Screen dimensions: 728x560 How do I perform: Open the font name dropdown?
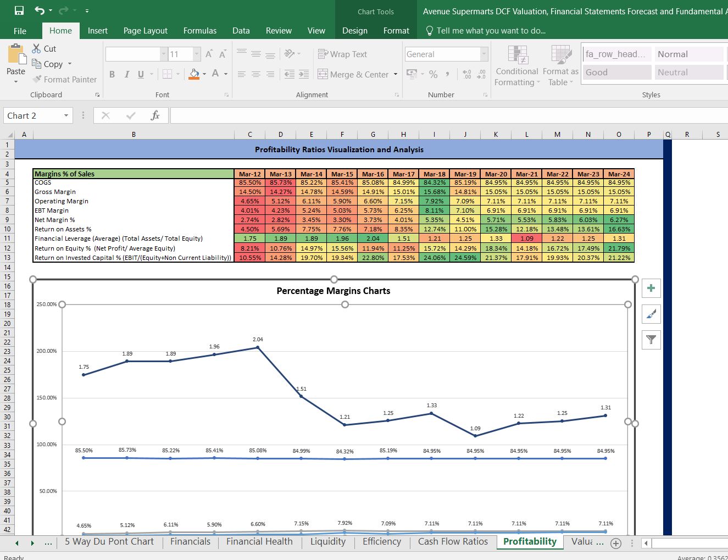pyautogui.click(x=164, y=54)
